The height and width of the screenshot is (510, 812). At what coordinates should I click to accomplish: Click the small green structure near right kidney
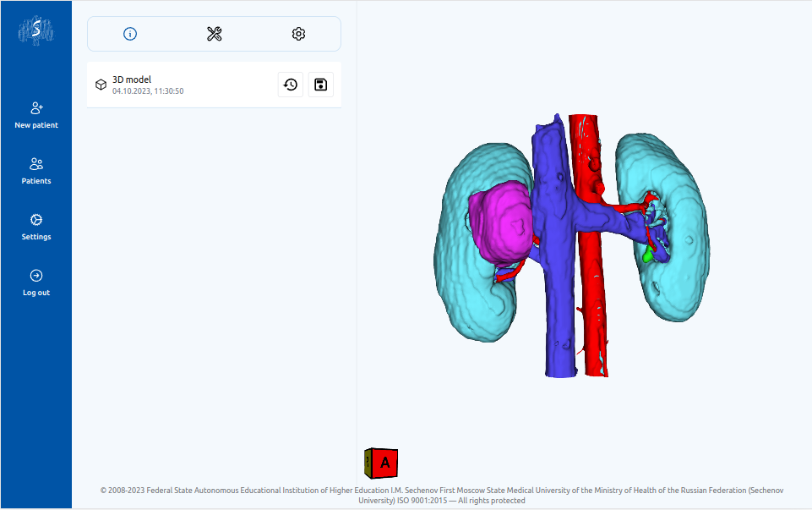click(648, 254)
